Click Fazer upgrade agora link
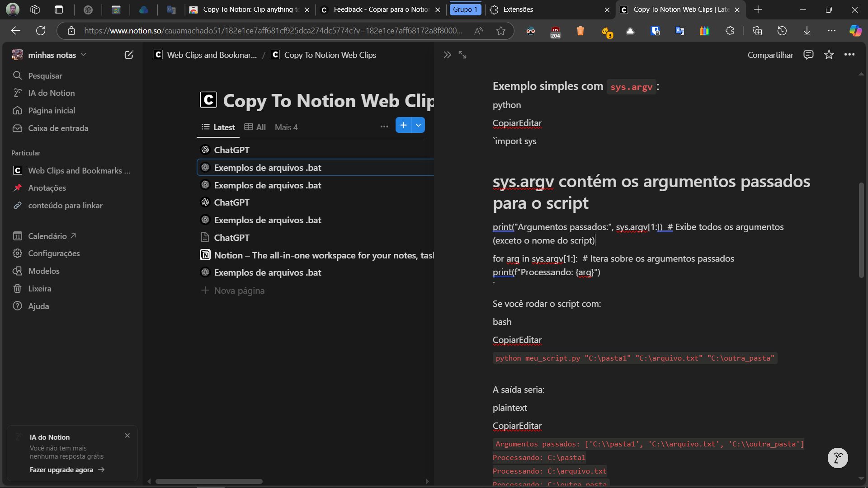The height and width of the screenshot is (488, 868). pyautogui.click(x=67, y=470)
